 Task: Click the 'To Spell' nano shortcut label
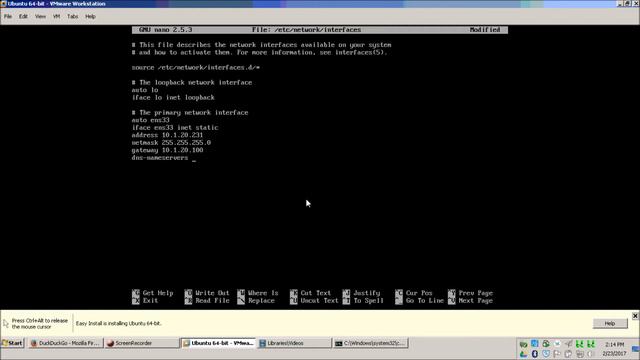tap(369, 300)
